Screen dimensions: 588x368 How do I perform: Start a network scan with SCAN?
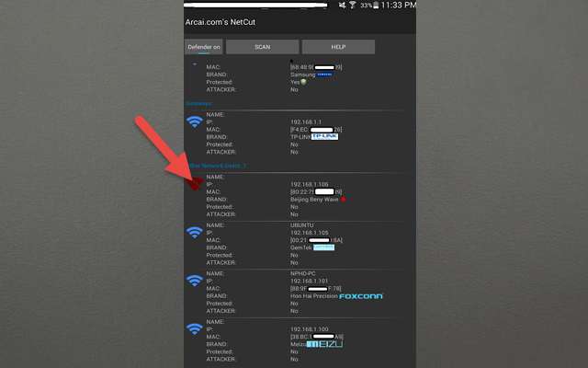(x=263, y=47)
